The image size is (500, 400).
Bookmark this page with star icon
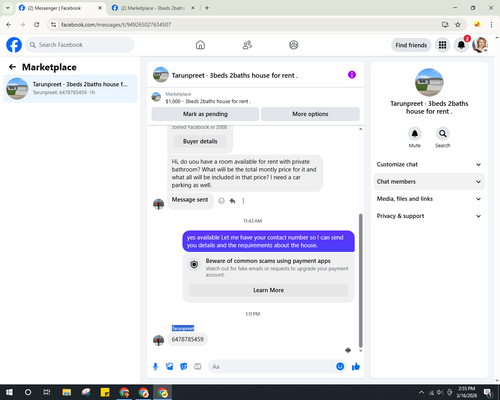[458, 24]
